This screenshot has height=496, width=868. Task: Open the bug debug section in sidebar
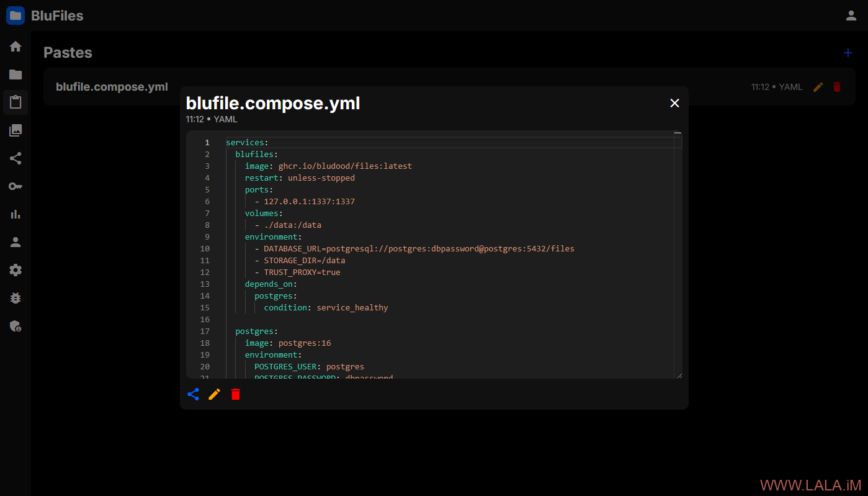point(16,298)
